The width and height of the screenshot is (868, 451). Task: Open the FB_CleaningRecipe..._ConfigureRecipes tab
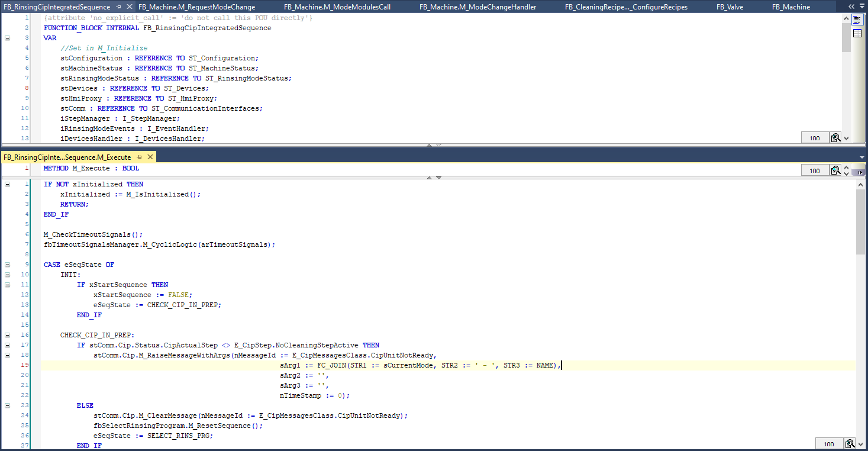click(x=626, y=7)
